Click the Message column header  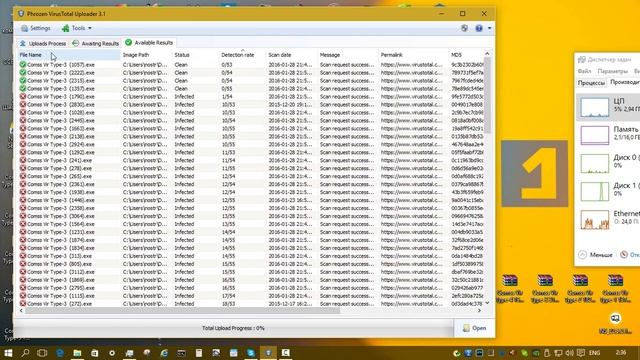point(348,55)
